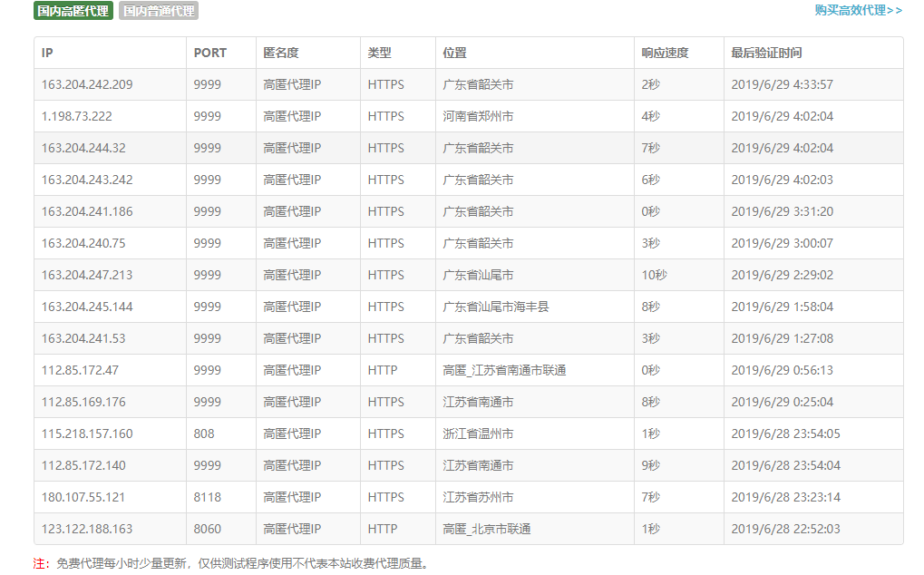Click timestamp 2019/6/28 22:52:03
Image resolution: width=924 pixels, height=575 pixels.
pos(785,531)
